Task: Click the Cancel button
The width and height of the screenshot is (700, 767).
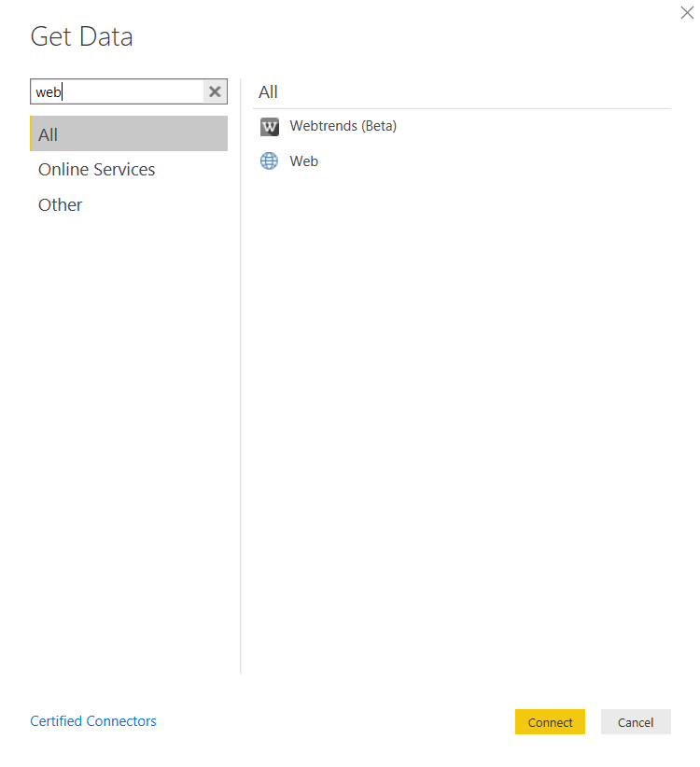Action: click(x=636, y=722)
